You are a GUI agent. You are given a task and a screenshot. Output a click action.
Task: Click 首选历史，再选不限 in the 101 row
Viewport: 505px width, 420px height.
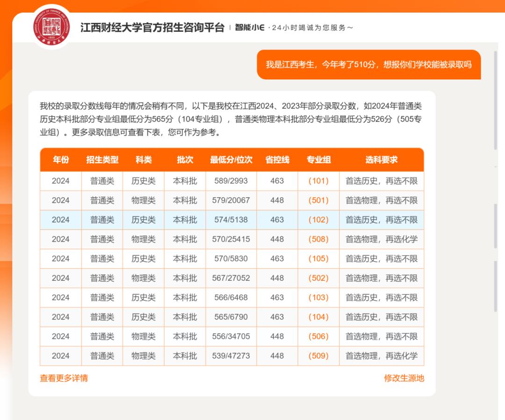coord(382,181)
